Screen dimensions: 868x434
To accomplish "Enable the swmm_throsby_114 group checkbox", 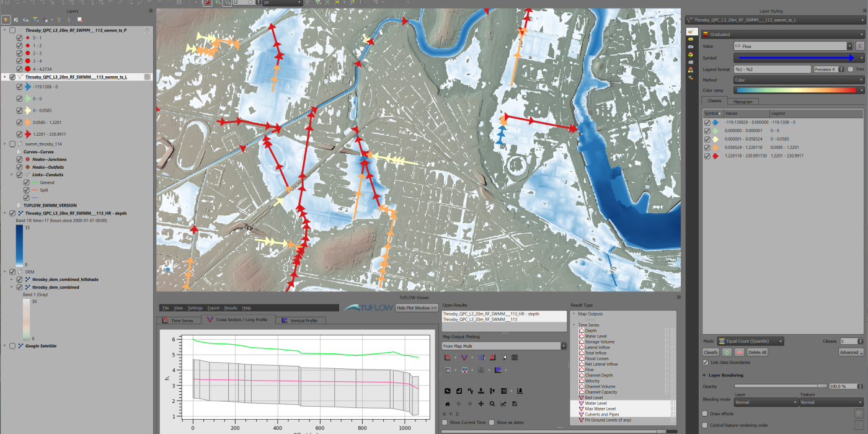I will click(x=12, y=144).
